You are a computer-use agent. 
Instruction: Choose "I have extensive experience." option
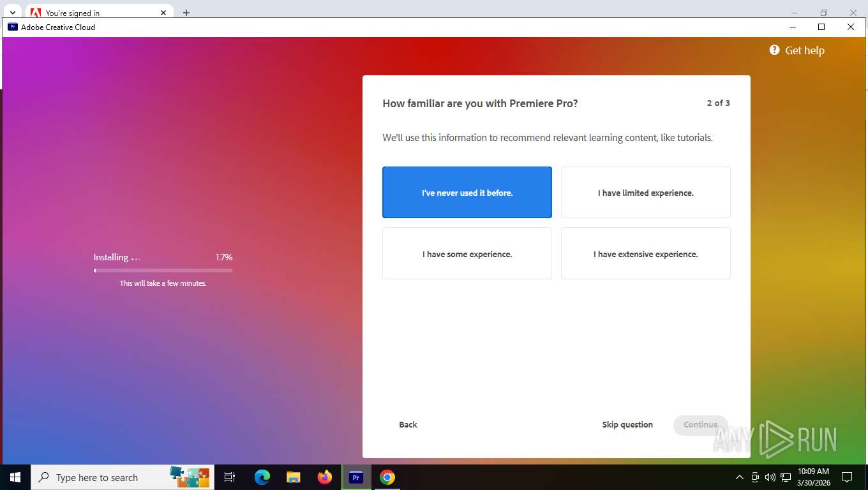[x=646, y=254]
